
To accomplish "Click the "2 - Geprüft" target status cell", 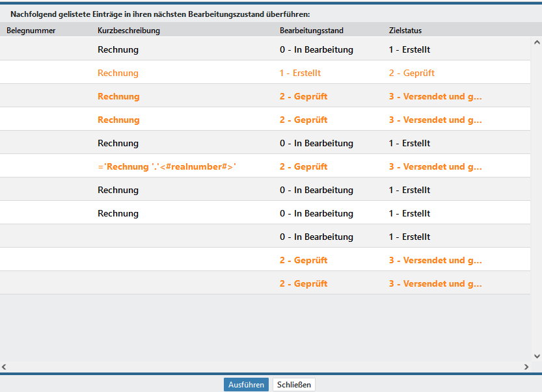I will tap(411, 73).
